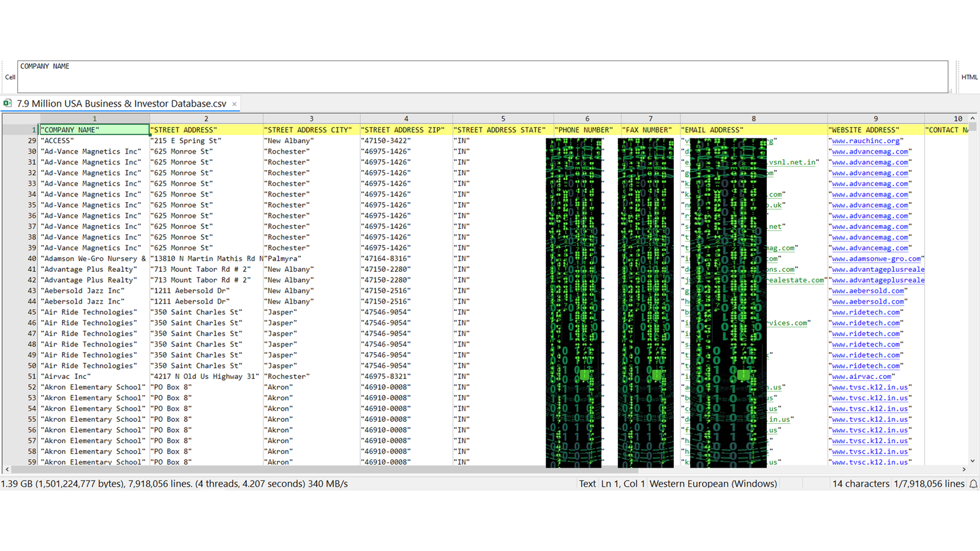Click the CSV file icon on the document tab
Screen dimensions: 980x551
(x=7, y=103)
